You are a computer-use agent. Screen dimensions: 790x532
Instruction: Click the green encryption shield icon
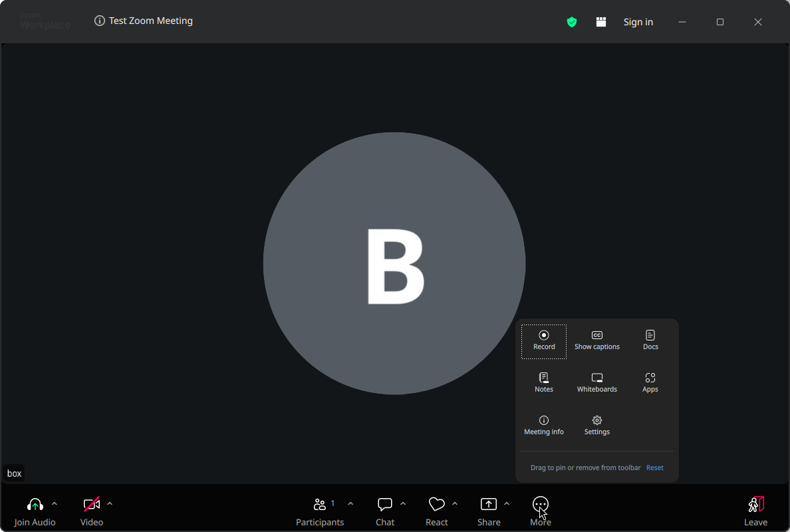point(572,22)
